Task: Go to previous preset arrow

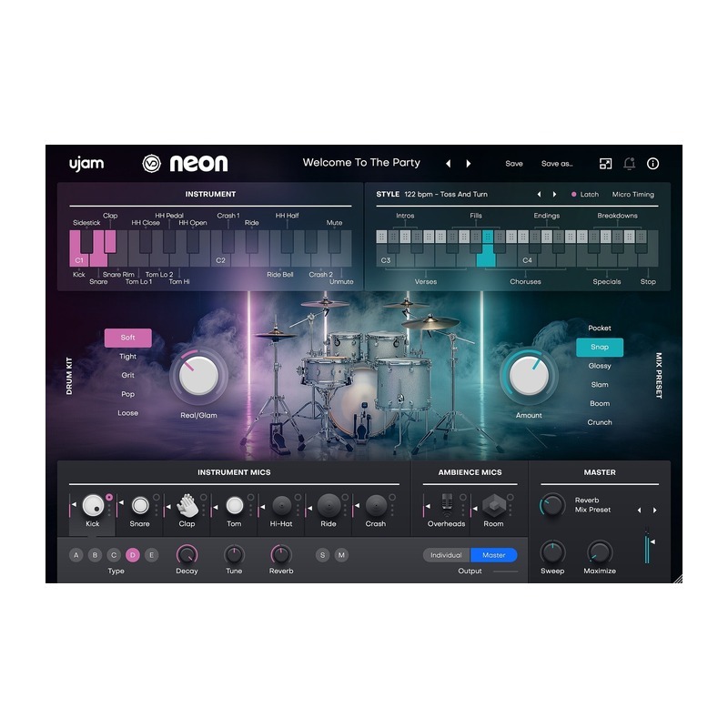Action: pos(449,164)
